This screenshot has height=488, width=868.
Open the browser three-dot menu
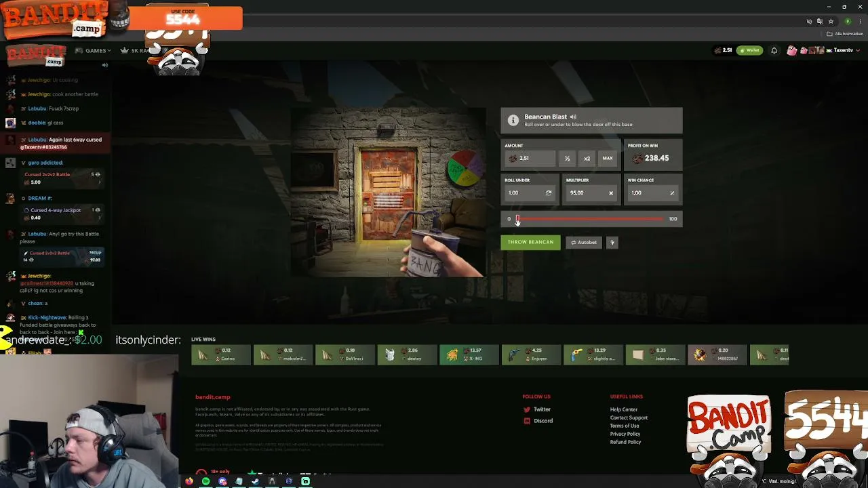click(860, 22)
